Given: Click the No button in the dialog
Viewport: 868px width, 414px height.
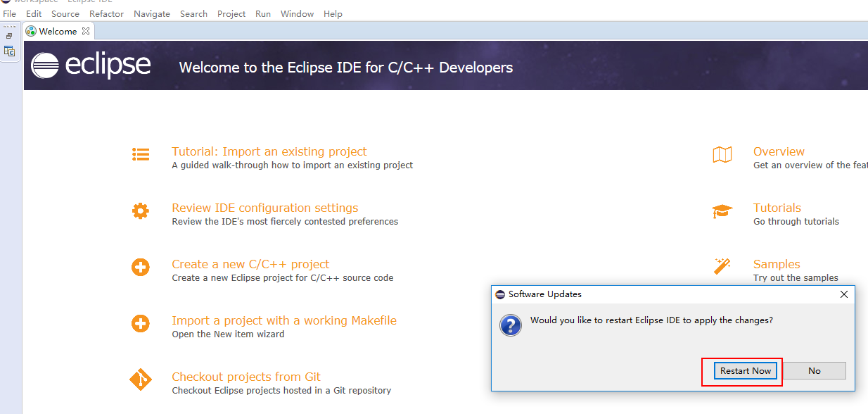Looking at the screenshot, I should 815,371.
